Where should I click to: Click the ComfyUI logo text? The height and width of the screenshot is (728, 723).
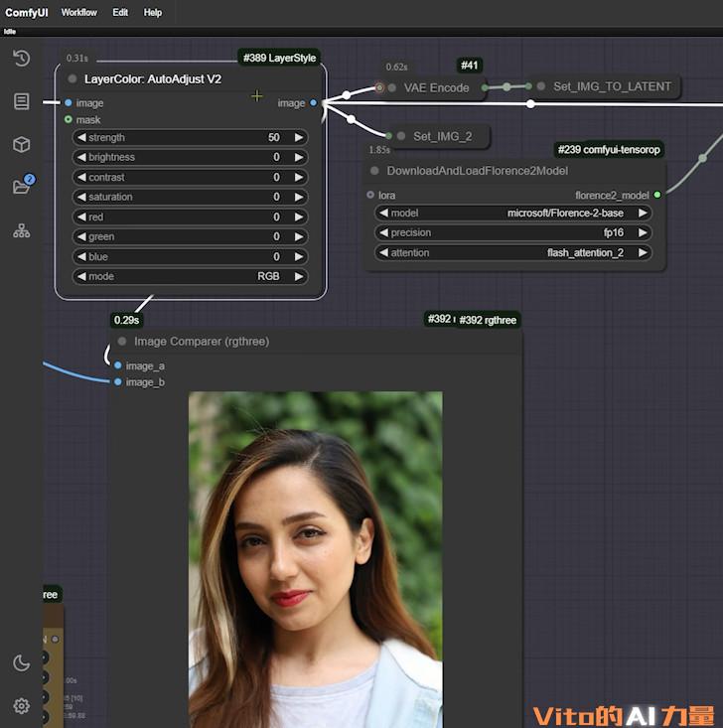tap(27, 13)
